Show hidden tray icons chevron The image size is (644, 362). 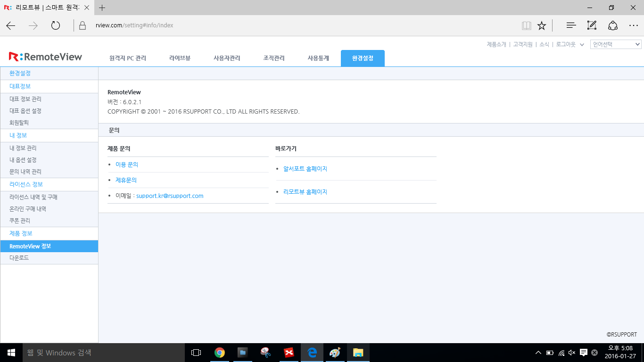[x=538, y=353]
